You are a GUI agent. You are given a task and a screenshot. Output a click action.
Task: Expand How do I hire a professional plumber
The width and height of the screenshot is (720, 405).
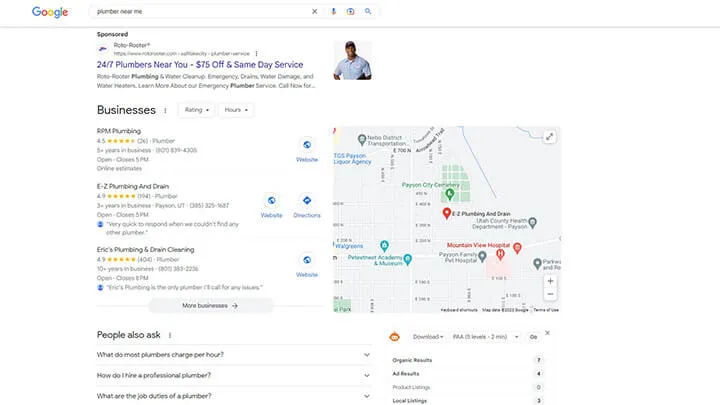tap(234, 376)
